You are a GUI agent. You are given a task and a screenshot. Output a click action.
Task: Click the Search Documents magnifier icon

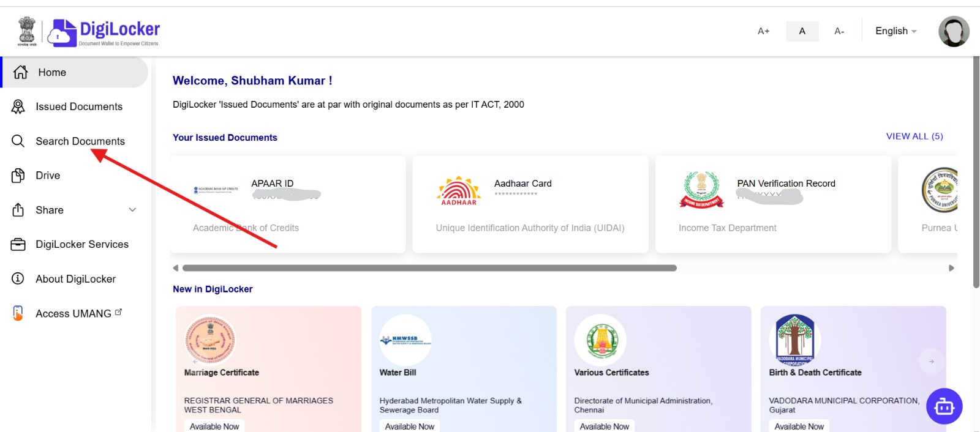point(18,141)
